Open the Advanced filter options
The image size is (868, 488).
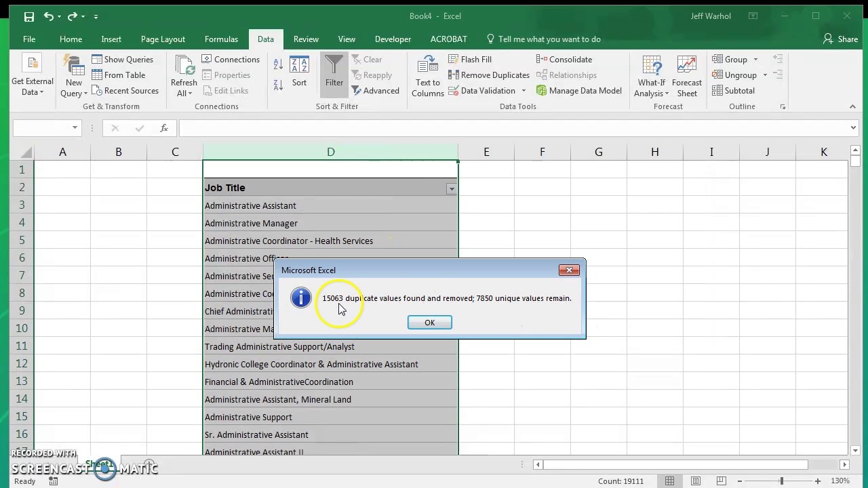(375, 91)
